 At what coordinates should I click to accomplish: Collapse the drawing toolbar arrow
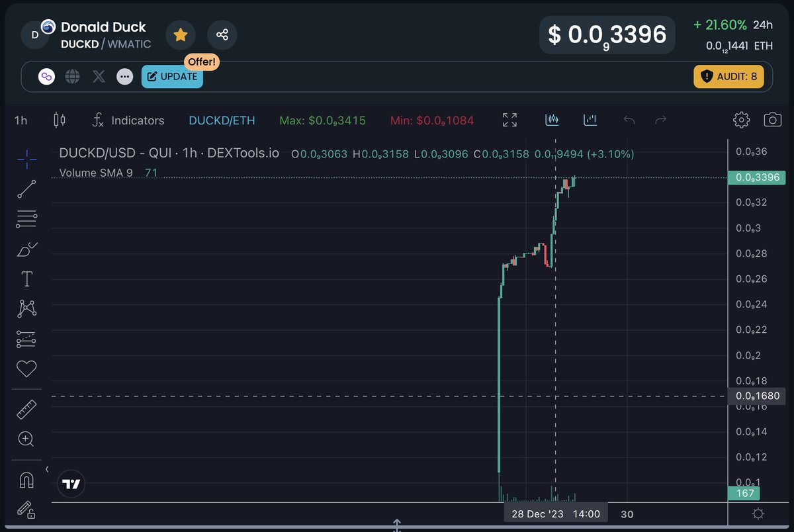click(46, 469)
